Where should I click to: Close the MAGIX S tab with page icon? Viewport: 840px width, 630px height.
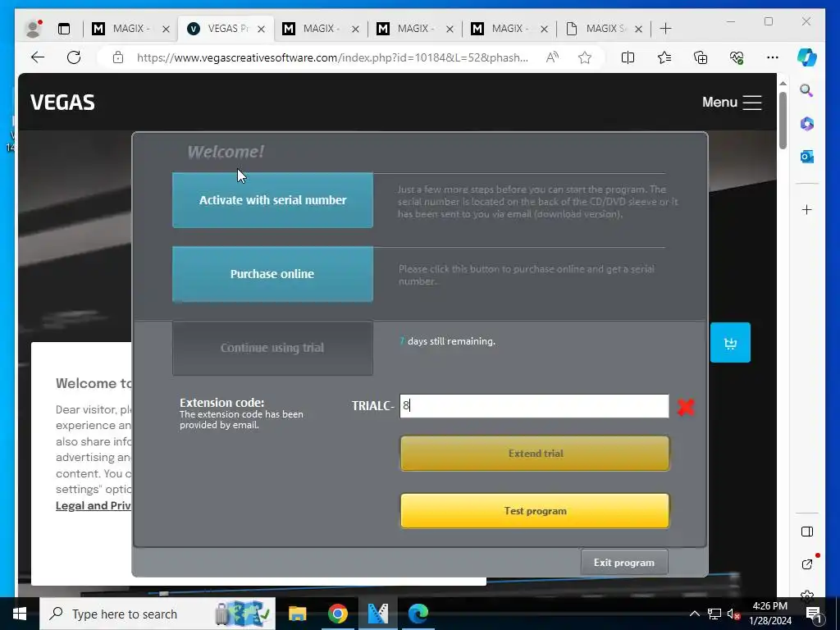click(x=638, y=29)
